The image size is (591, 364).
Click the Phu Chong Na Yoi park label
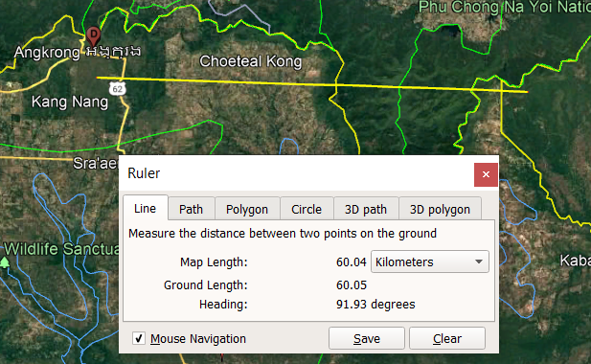[x=504, y=8]
